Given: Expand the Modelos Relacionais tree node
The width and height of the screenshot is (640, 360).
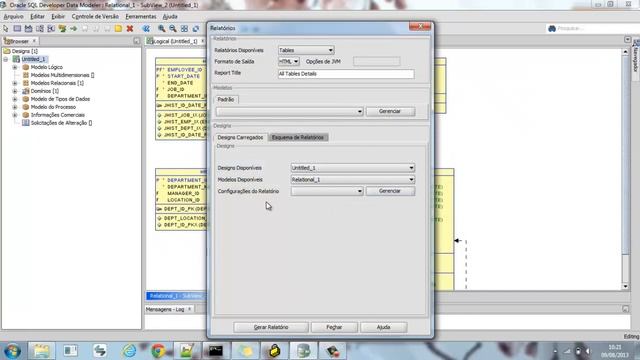Looking at the screenshot, I should (15, 83).
